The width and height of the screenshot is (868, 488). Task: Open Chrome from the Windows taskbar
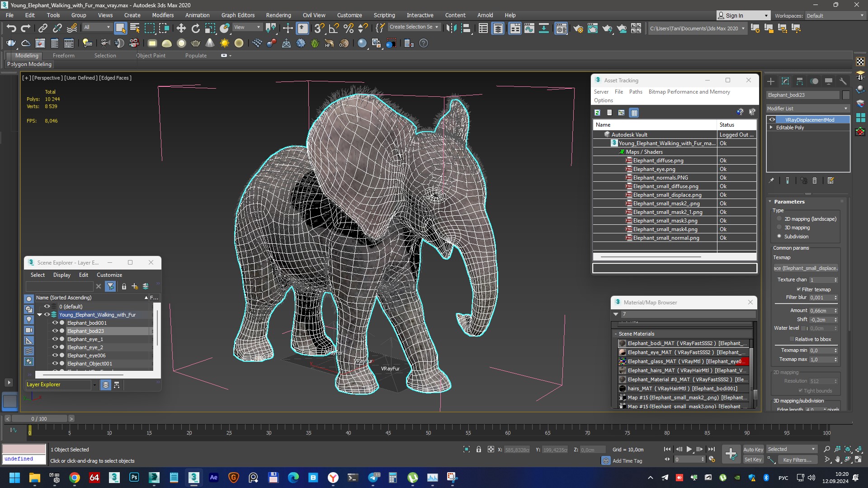[75, 478]
